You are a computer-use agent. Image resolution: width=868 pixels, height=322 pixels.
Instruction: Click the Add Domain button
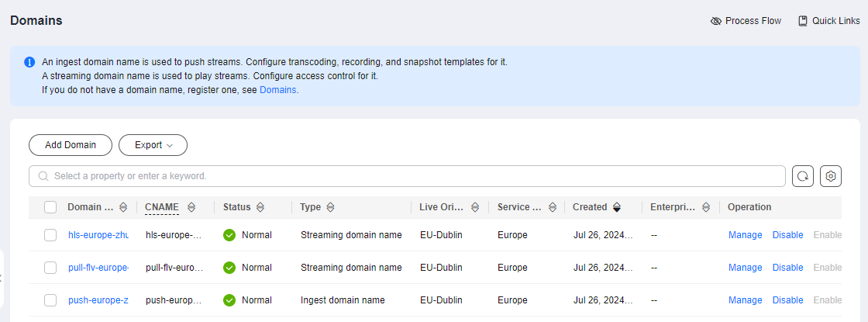(71, 145)
